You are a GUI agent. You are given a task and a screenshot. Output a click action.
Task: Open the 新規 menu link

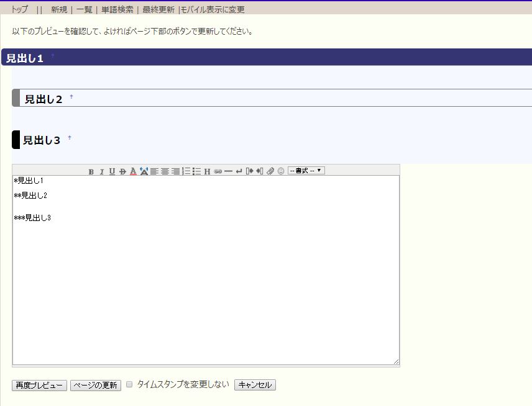point(59,9)
